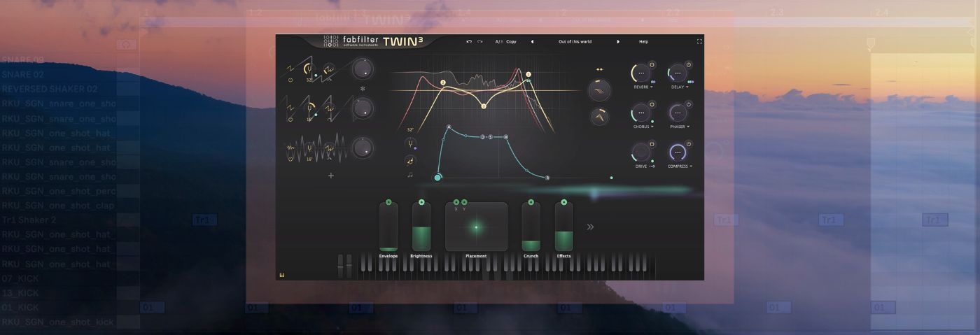Open the Help menu
Viewport: 980px width, 335px height.
click(643, 41)
